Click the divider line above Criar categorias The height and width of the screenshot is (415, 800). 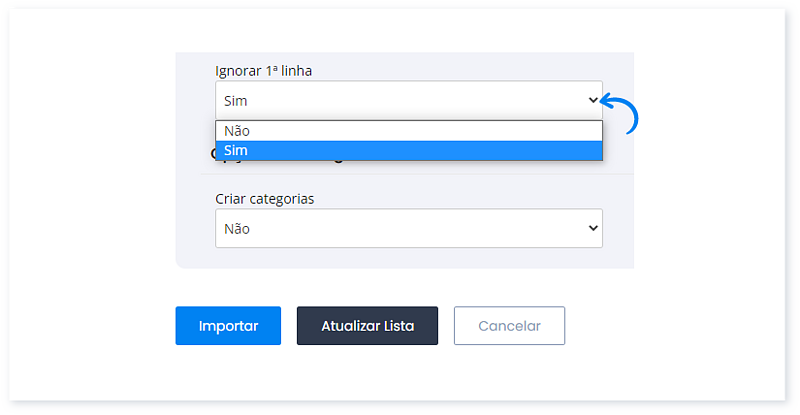[x=400, y=174]
